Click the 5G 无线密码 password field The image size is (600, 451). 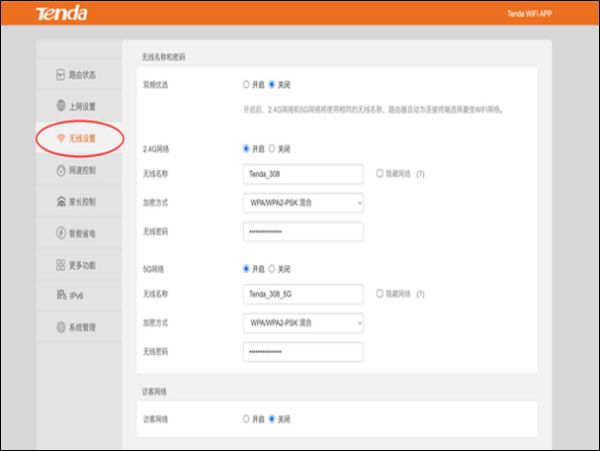click(x=303, y=352)
